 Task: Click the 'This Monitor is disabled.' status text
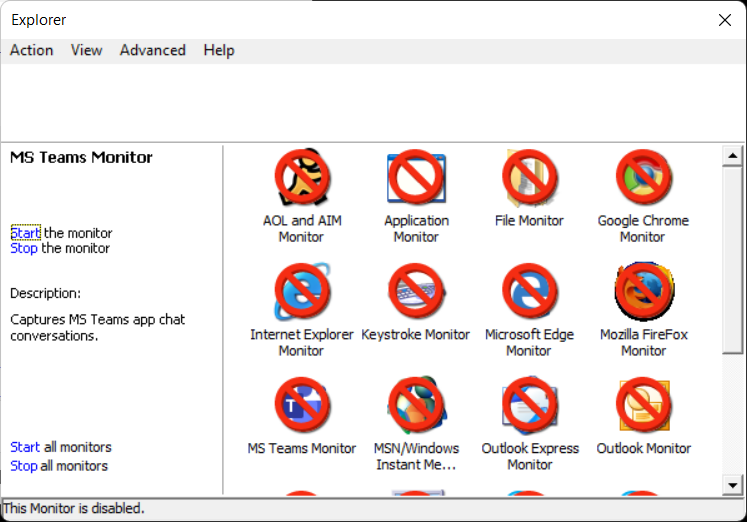click(74, 508)
